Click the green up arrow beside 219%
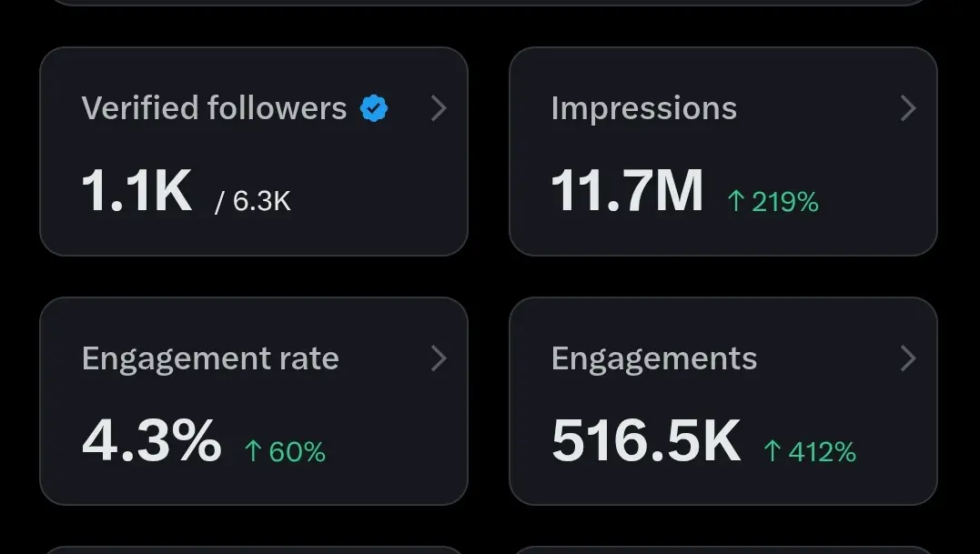 (x=735, y=201)
